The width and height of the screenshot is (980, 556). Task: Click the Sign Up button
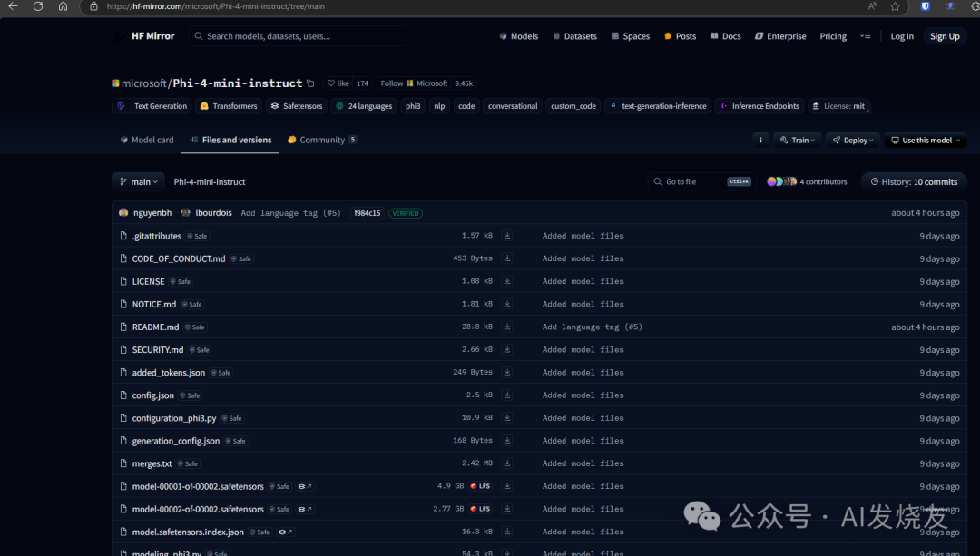[945, 36]
